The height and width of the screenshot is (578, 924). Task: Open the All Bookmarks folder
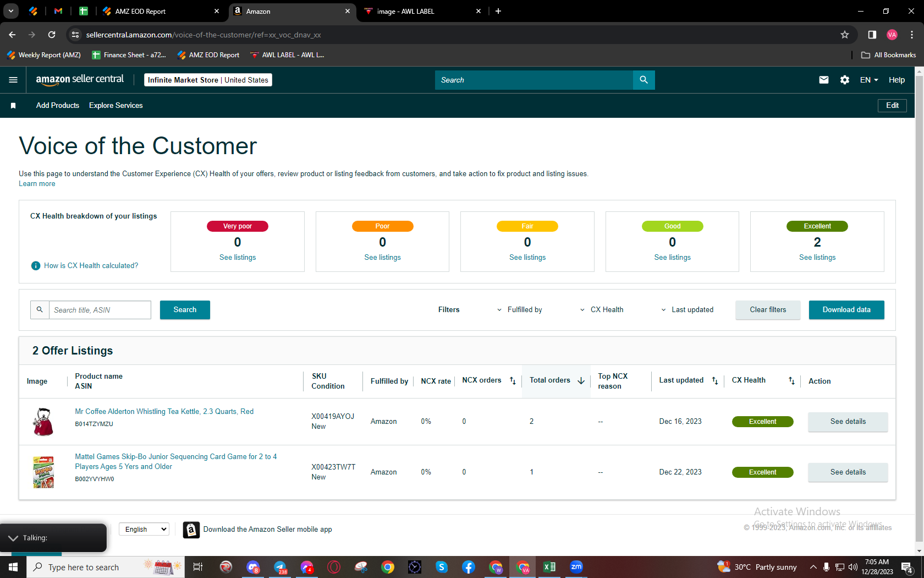tap(888, 55)
